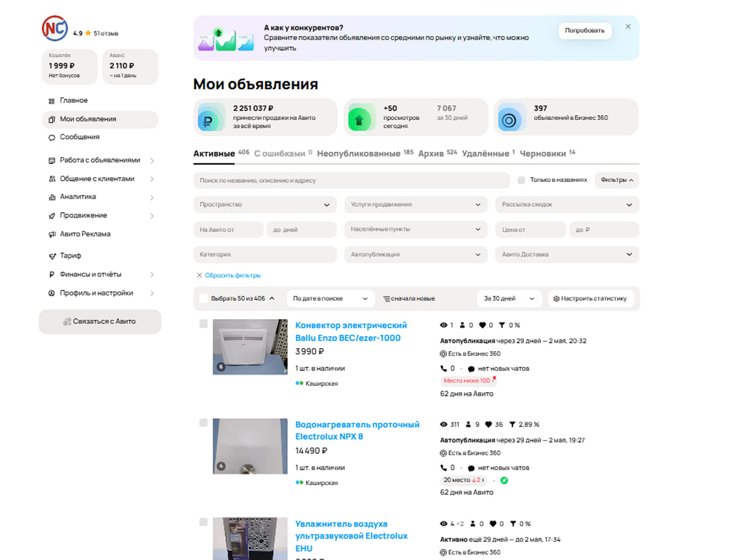This screenshot has height=560, width=747.
Task: Expand the Работа с объявлениями submenu arrow
Action: pyautogui.click(x=152, y=161)
